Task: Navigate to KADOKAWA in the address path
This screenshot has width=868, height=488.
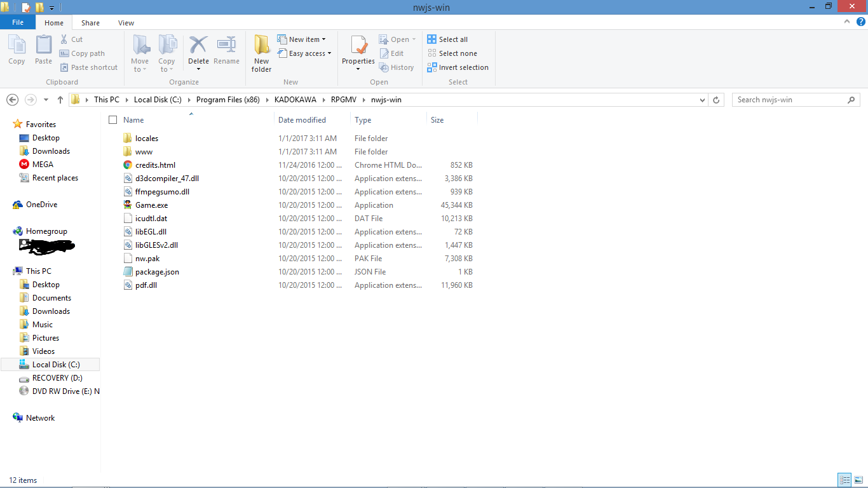Action: tap(295, 100)
